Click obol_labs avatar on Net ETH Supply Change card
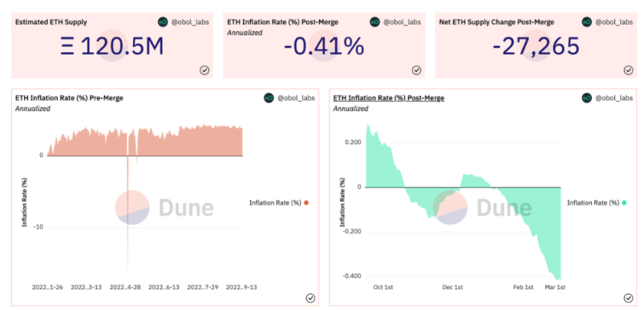The image size is (644, 310). [x=587, y=22]
